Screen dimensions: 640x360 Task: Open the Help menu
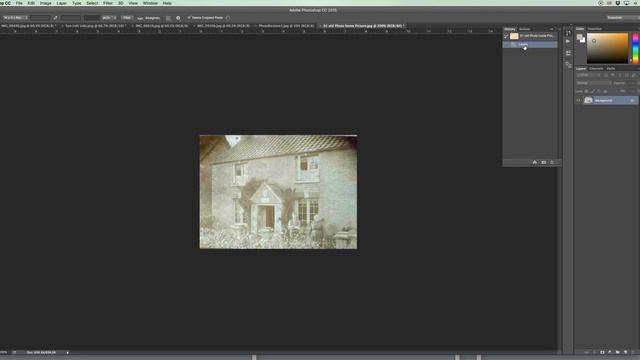(x=167, y=3)
